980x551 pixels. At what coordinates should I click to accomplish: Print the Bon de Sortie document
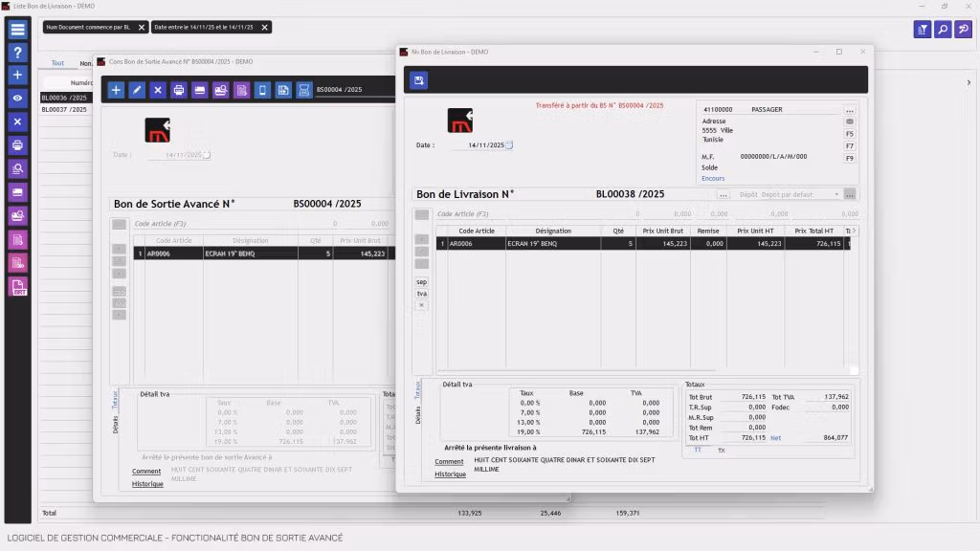pos(179,90)
